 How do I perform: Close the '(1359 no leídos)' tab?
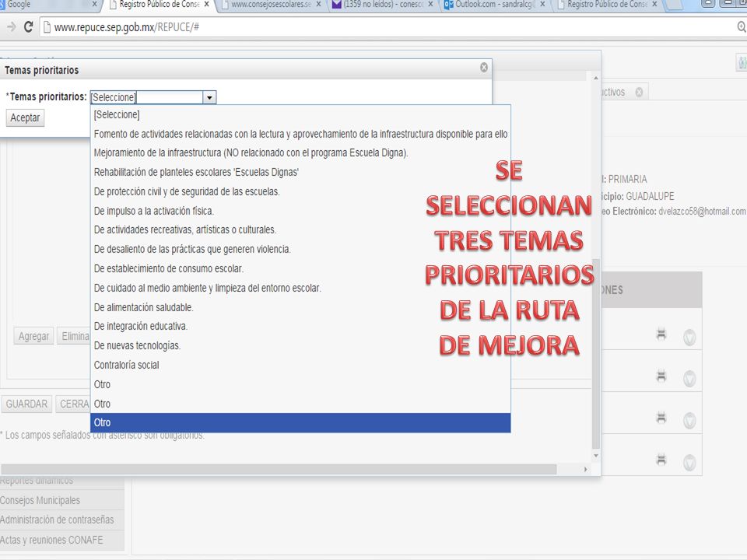[430, 5]
